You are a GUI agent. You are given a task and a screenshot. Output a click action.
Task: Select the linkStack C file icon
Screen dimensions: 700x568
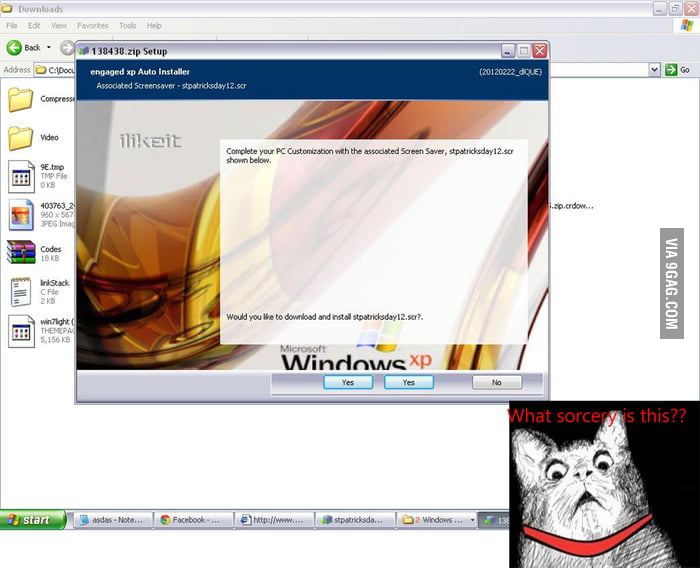(x=21, y=291)
